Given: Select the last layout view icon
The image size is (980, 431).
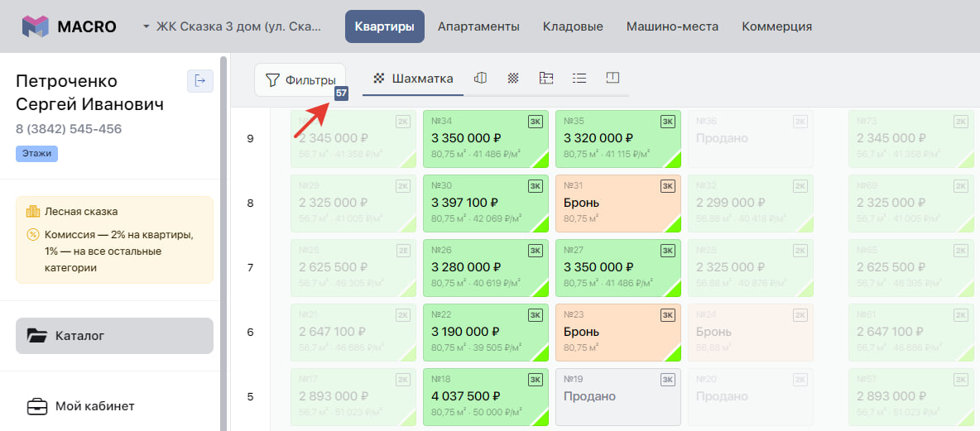Looking at the screenshot, I should pyautogui.click(x=612, y=79).
